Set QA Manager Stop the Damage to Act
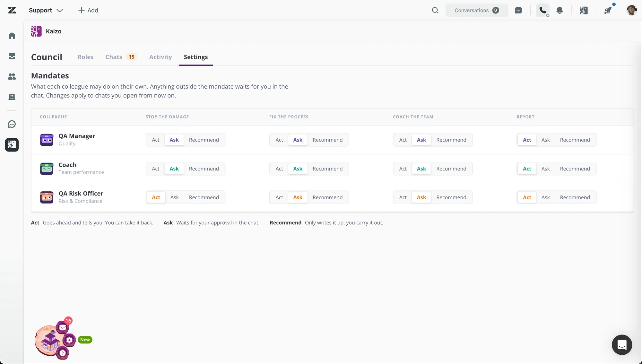The height and width of the screenshot is (364, 642). point(155,140)
